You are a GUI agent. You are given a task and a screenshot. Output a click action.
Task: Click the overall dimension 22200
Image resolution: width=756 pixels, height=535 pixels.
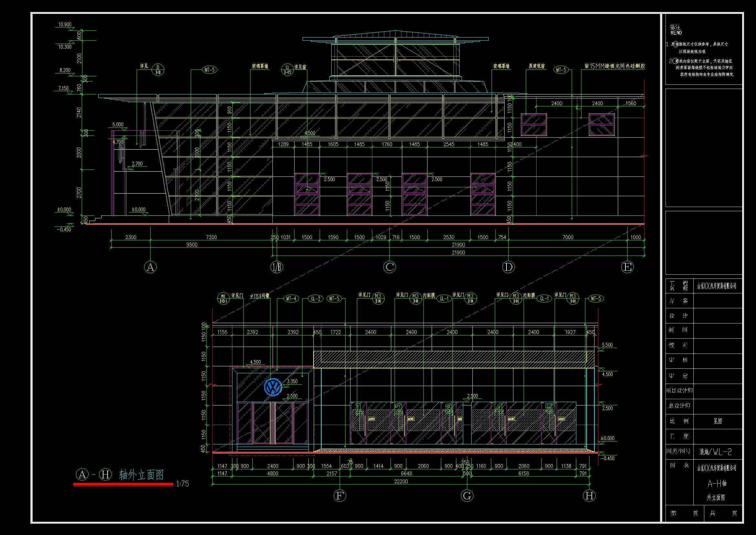(401, 481)
